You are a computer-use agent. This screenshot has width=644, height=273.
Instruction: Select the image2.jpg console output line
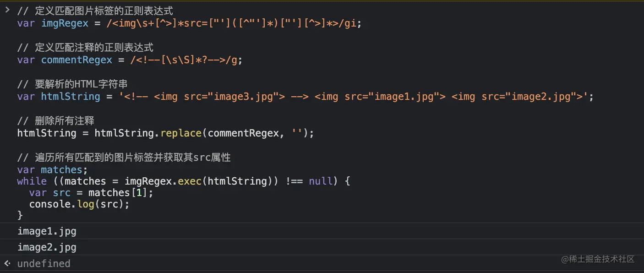coord(47,247)
